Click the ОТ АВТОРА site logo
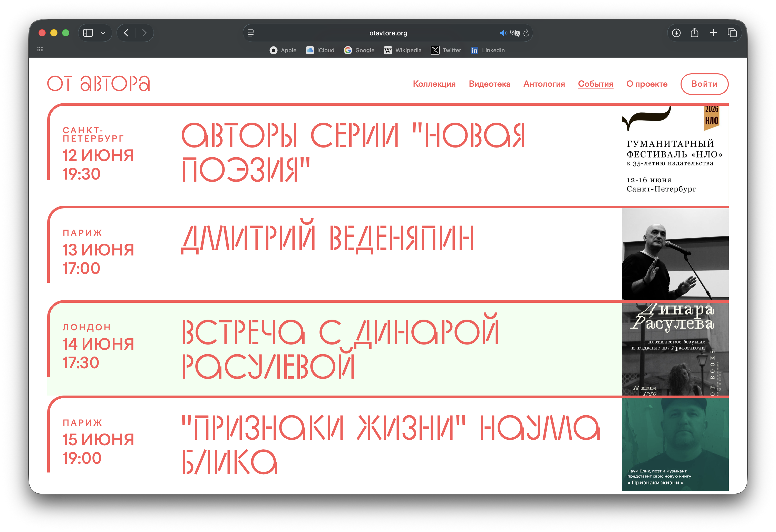776x532 pixels. tap(99, 83)
